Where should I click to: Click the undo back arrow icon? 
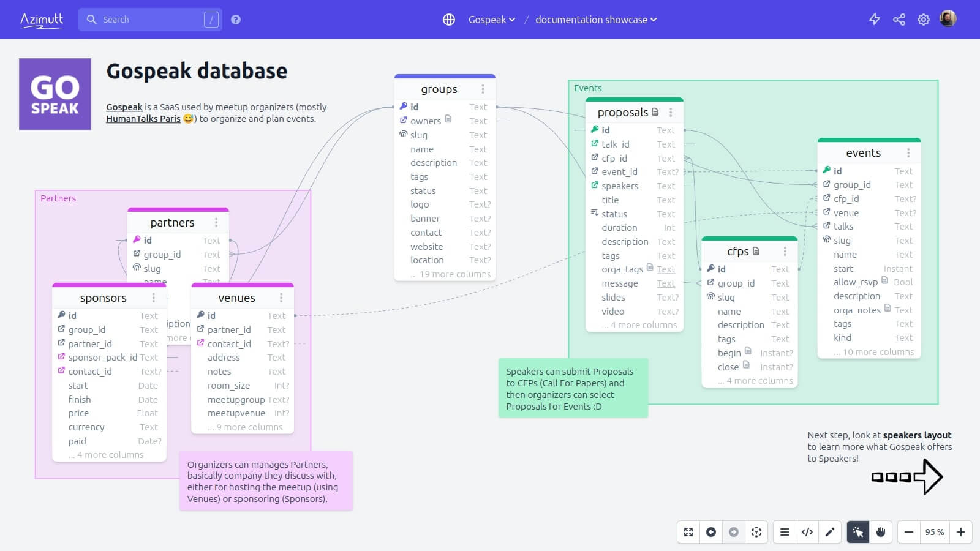point(711,532)
